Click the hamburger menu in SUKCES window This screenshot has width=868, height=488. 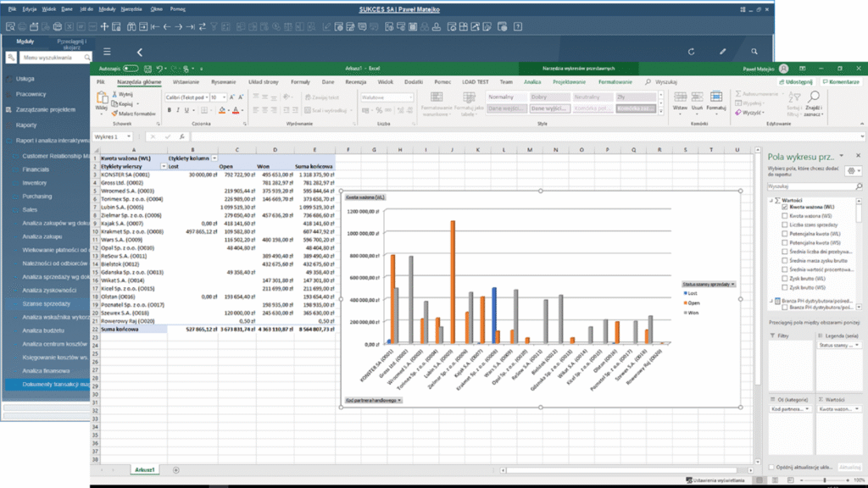pyautogui.click(x=107, y=52)
